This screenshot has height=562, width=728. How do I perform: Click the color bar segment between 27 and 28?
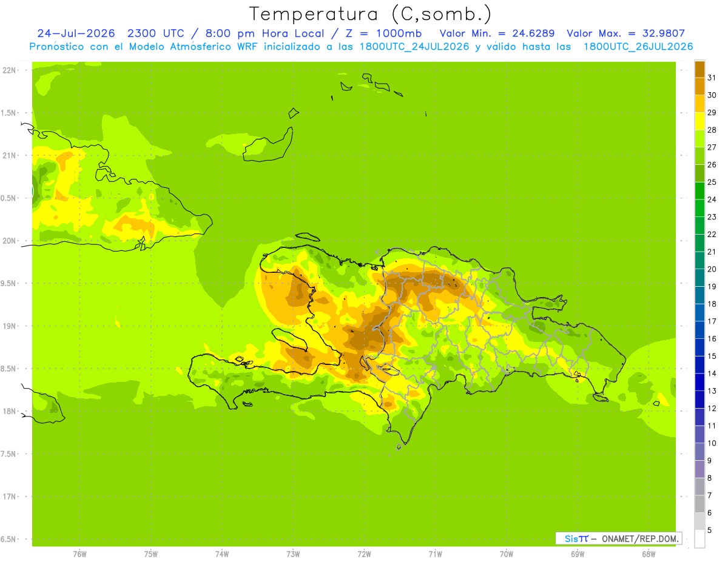(x=699, y=138)
